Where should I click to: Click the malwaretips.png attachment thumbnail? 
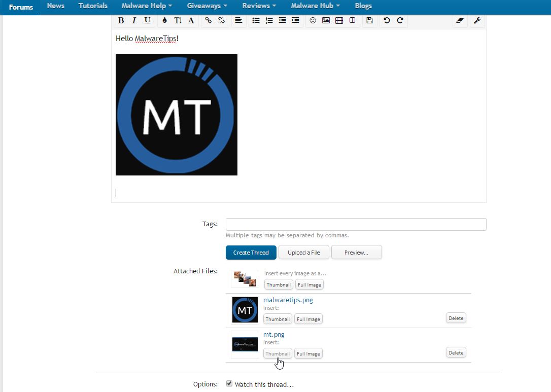(245, 310)
